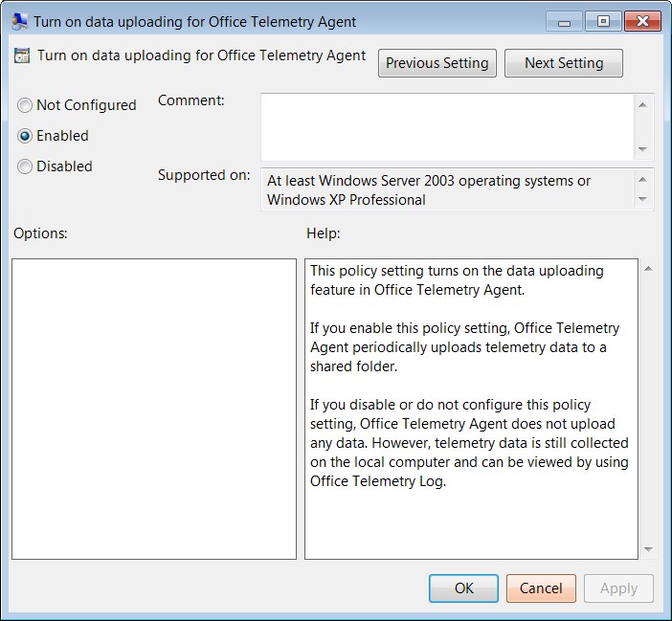Screen dimensions: 672x621
Task: Click inside the Comment text field
Action: point(447,127)
